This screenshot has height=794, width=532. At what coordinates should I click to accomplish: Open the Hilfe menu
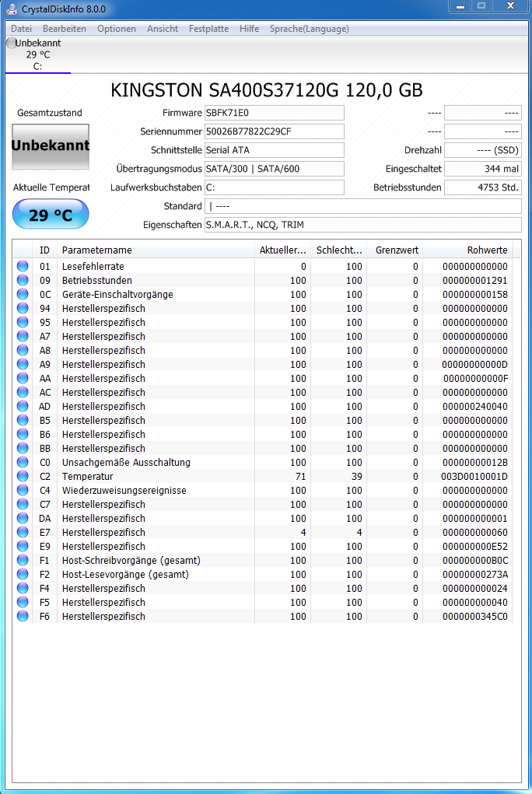click(250, 29)
